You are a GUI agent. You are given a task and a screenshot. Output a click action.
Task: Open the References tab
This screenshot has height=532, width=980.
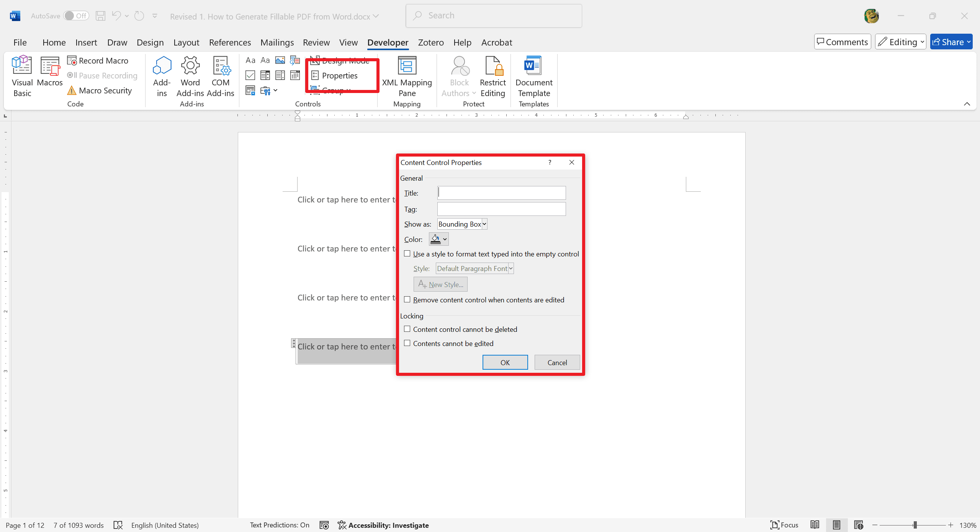tap(230, 42)
